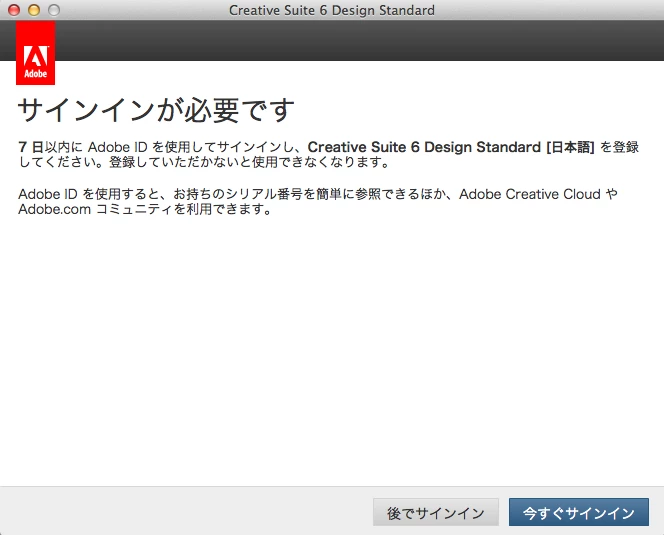
Task: Minimize the window with yellow button
Action: [34, 10]
